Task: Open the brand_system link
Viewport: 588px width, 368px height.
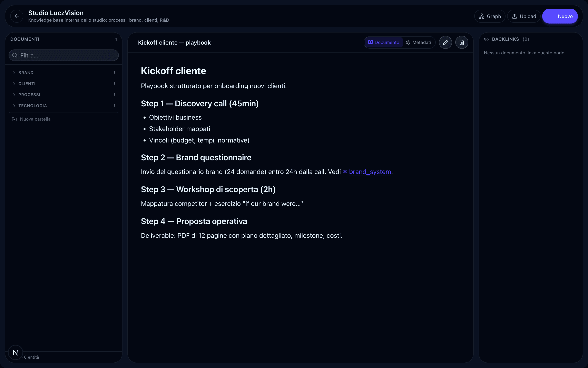Action: coord(370,172)
